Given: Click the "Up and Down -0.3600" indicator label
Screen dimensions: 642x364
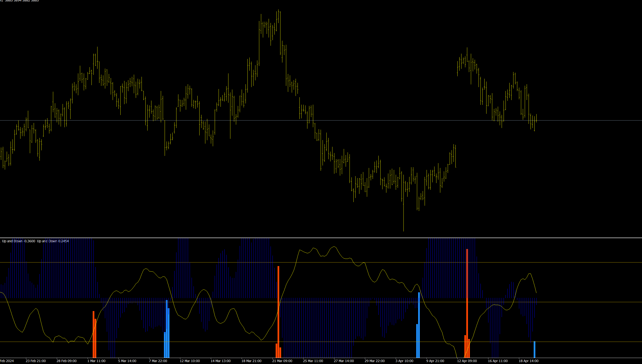Looking at the screenshot, I should [x=19, y=241].
